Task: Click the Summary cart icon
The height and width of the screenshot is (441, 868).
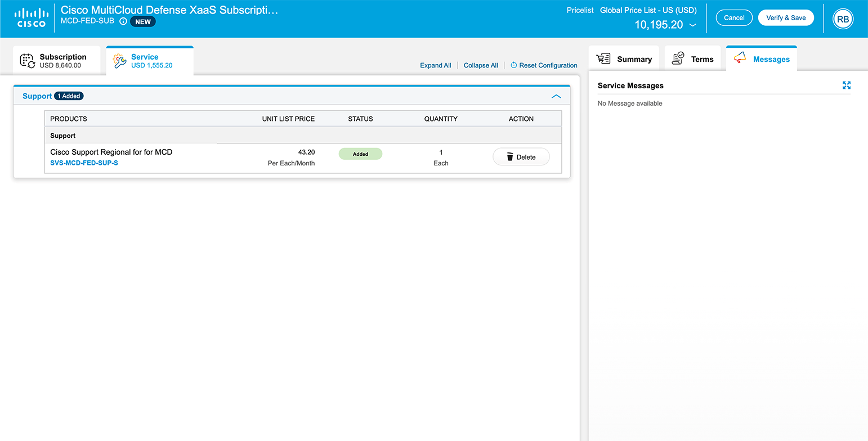Action: click(x=603, y=58)
